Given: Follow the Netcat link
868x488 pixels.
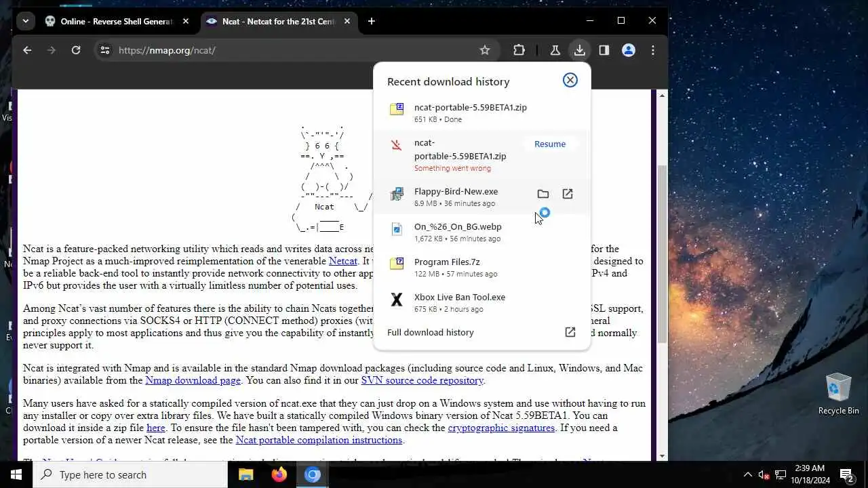Looking at the screenshot, I should (x=343, y=261).
